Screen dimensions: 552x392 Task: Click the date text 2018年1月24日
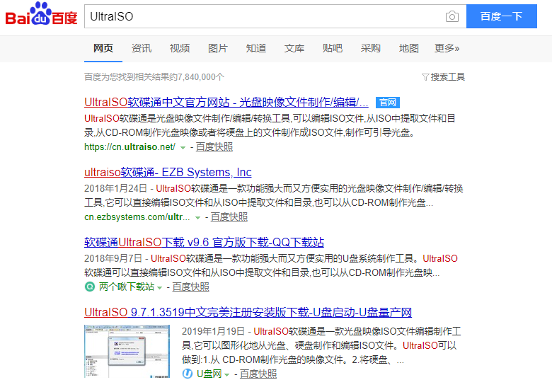(115, 189)
